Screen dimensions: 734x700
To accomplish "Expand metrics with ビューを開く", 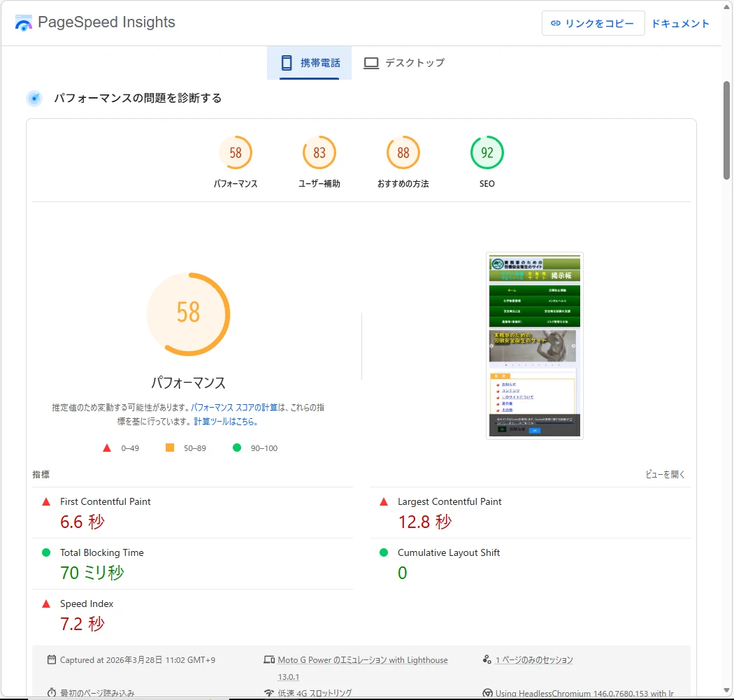I will click(x=665, y=474).
